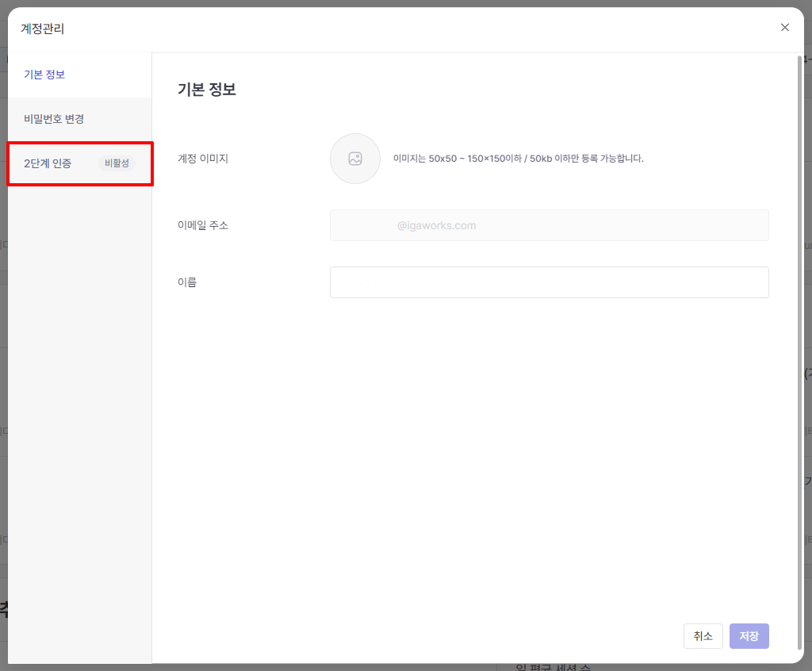Image resolution: width=812 pixels, height=671 pixels.
Task: Focus the 이름 text input field
Action: click(549, 282)
